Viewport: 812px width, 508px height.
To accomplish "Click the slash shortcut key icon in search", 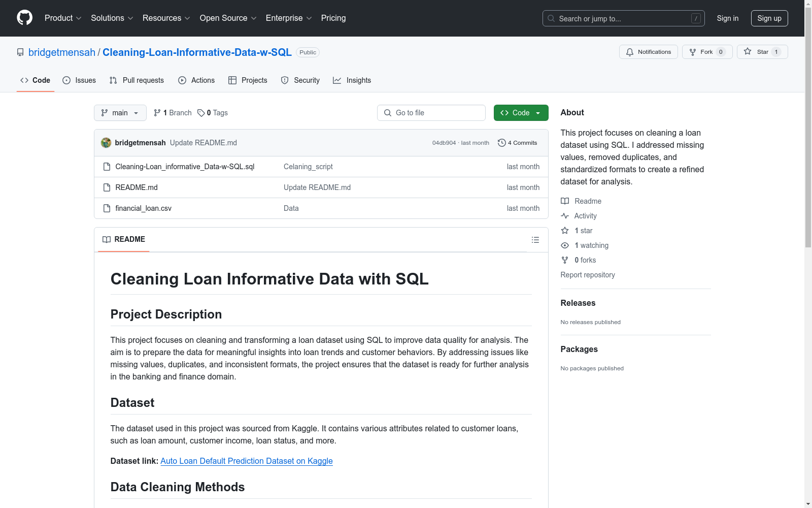I will (696, 18).
